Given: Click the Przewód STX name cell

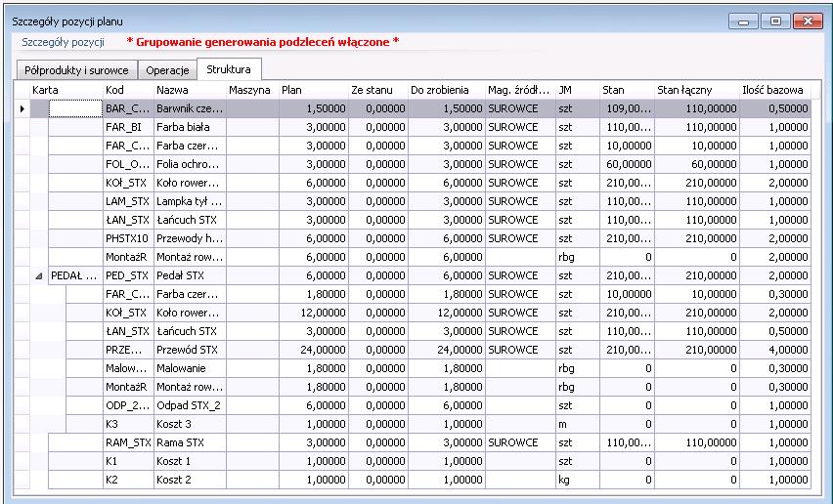Looking at the screenshot, I should coord(191,350).
